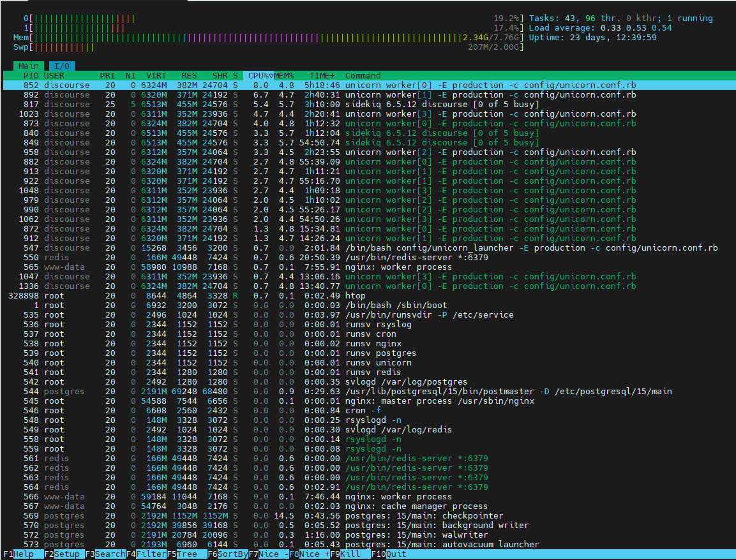Viewport: 736px width, 560px height.
Task: Click the Uptime text
Action: 592,37
